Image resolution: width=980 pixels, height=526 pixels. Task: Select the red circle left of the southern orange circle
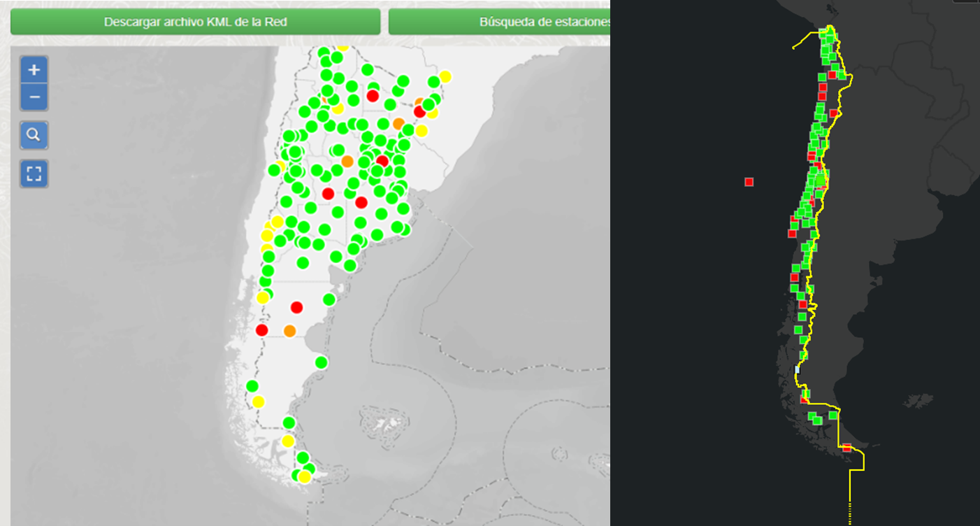click(262, 330)
